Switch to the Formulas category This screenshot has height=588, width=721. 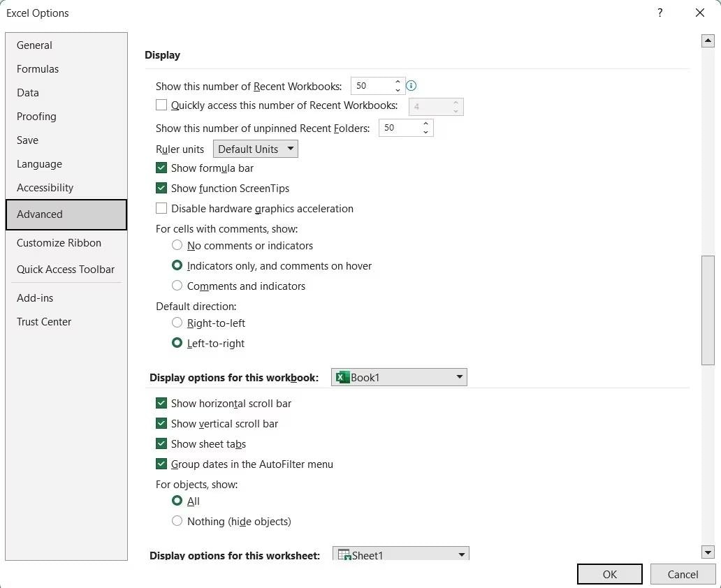coord(38,69)
